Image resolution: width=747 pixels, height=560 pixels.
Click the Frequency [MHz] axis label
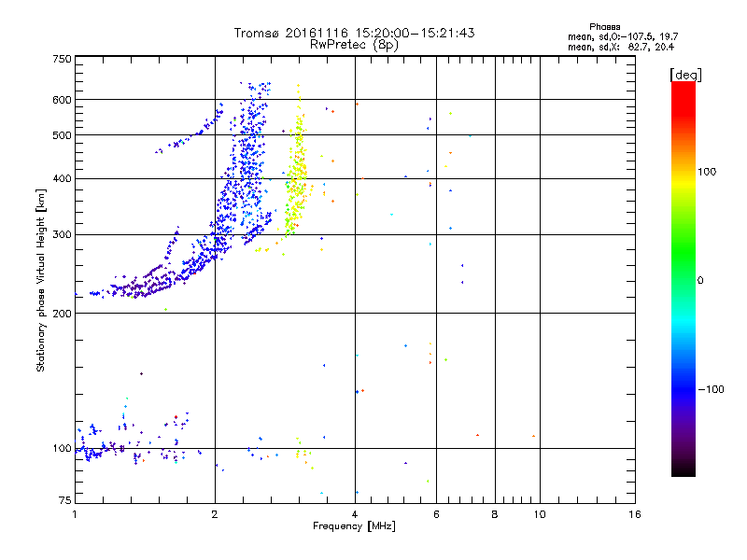tap(354, 527)
